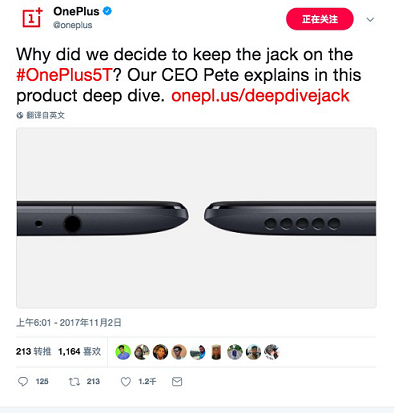Click the globe translate icon
The image size is (394, 413).
click(20, 115)
